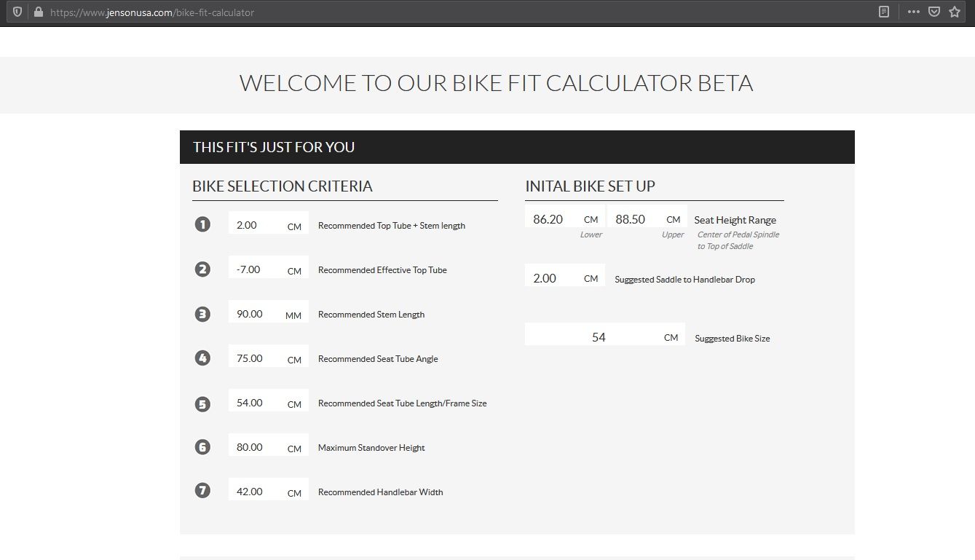Toggle the reader view icon
This screenshot has width=975, height=560.
pyautogui.click(x=884, y=12)
